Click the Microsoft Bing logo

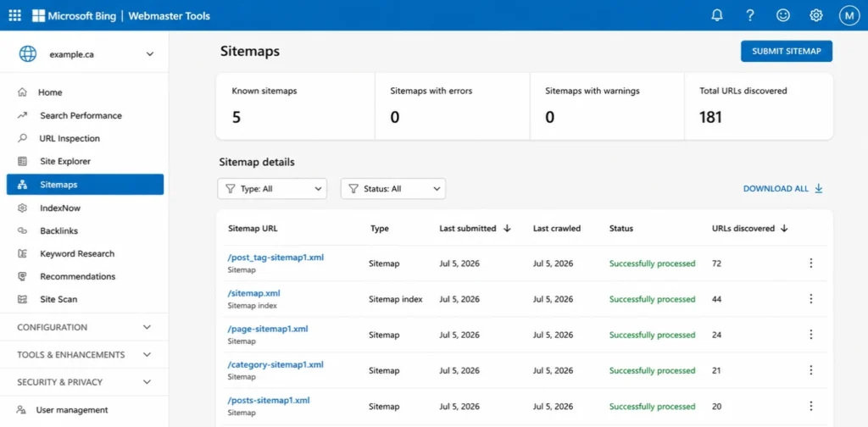75,15
